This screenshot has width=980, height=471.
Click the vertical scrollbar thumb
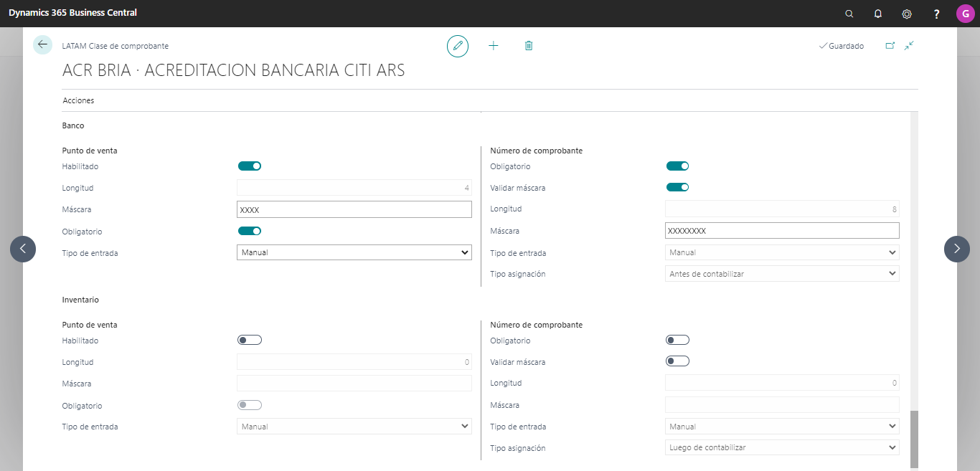[914, 439]
